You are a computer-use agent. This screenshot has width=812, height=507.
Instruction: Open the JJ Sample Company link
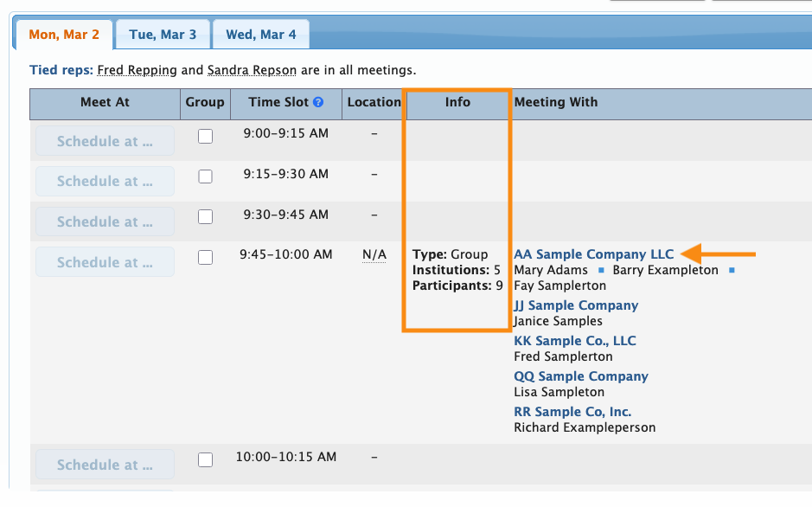(x=576, y=305)
